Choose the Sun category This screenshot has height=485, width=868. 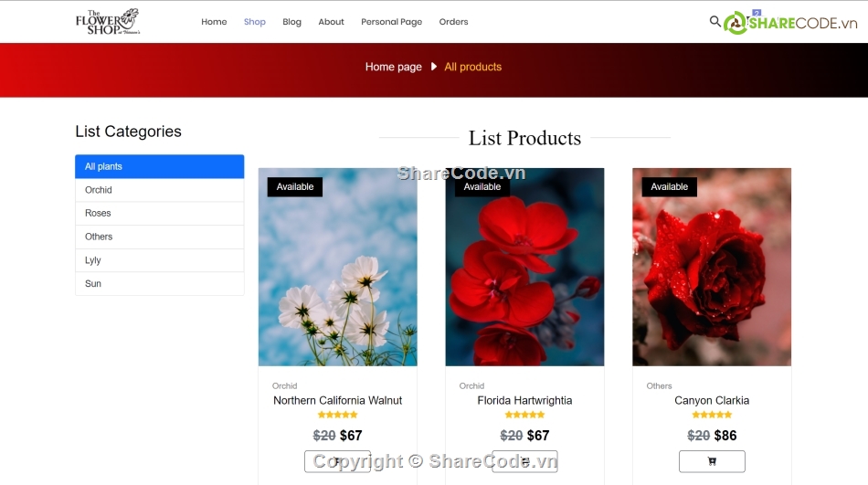(159, 283)
